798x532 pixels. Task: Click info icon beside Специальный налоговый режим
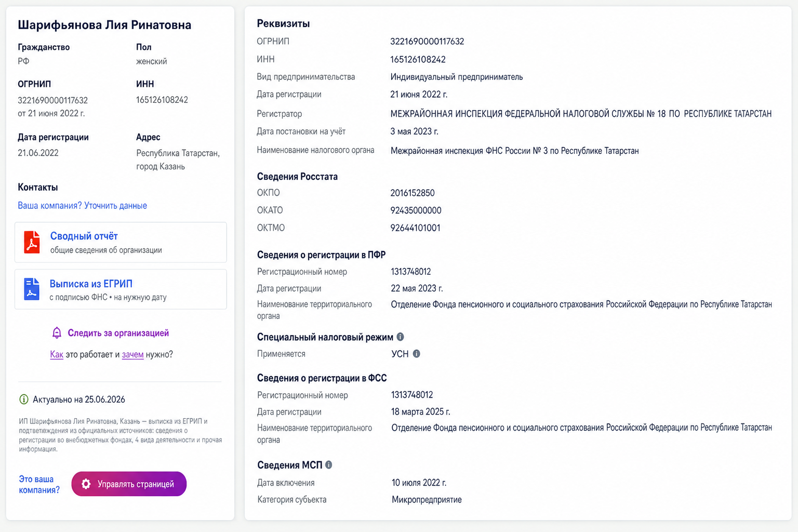(x=400, y=337)
